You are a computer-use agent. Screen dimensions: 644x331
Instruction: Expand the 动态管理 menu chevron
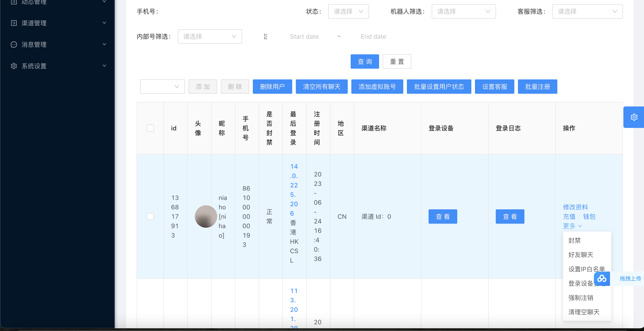click(x=105, y=2)
